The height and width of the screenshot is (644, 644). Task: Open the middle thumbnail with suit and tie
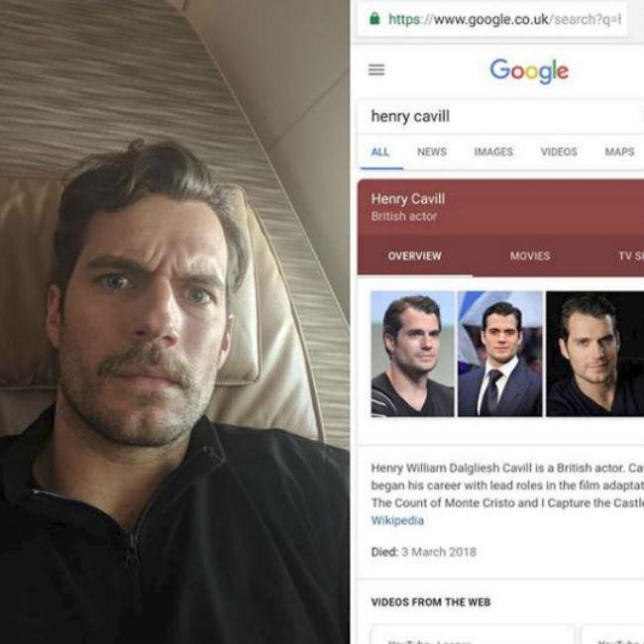[499, 354]
